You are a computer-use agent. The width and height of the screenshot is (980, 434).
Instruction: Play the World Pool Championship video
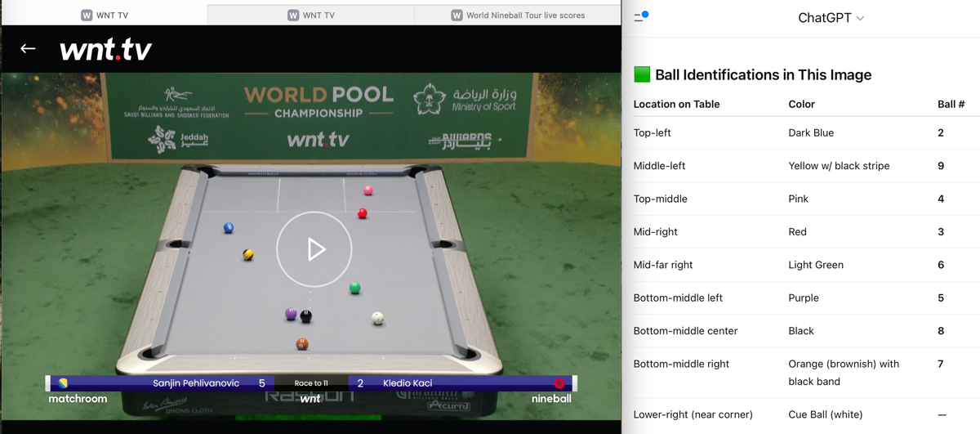pos(314,249)
